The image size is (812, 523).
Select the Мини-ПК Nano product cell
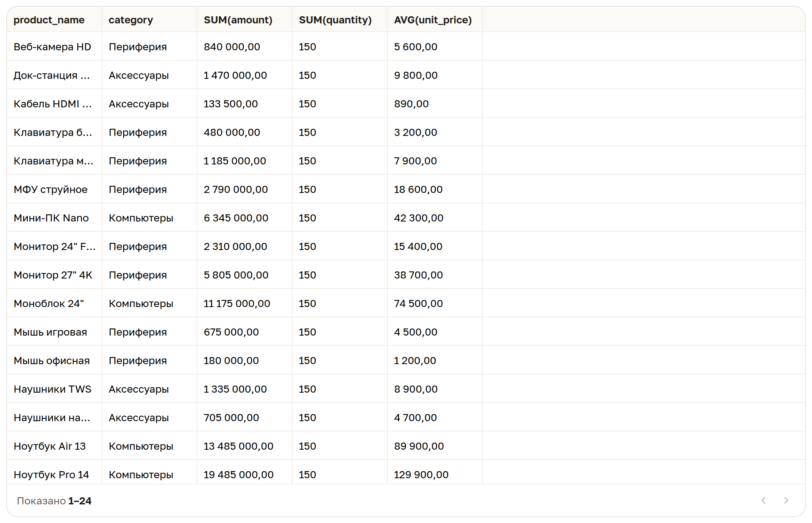coord(54,218)
